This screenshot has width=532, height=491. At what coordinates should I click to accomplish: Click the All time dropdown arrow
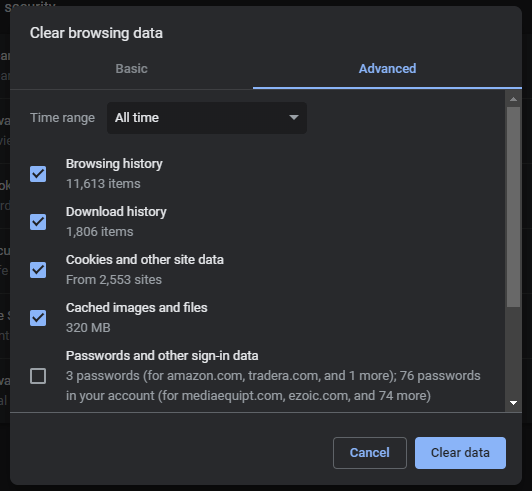coord(293,117)
